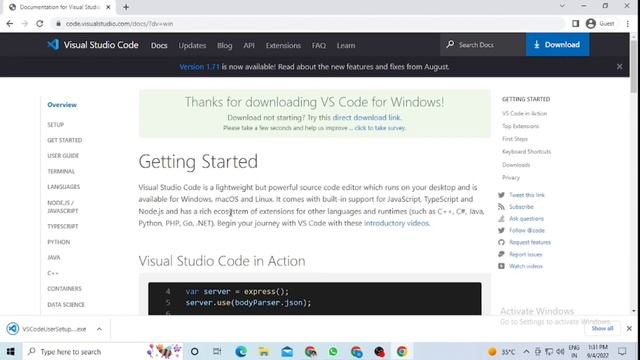This screenshot has width=640, height=360.
Task: Open the Blog menu item
Action: point(224,45)
